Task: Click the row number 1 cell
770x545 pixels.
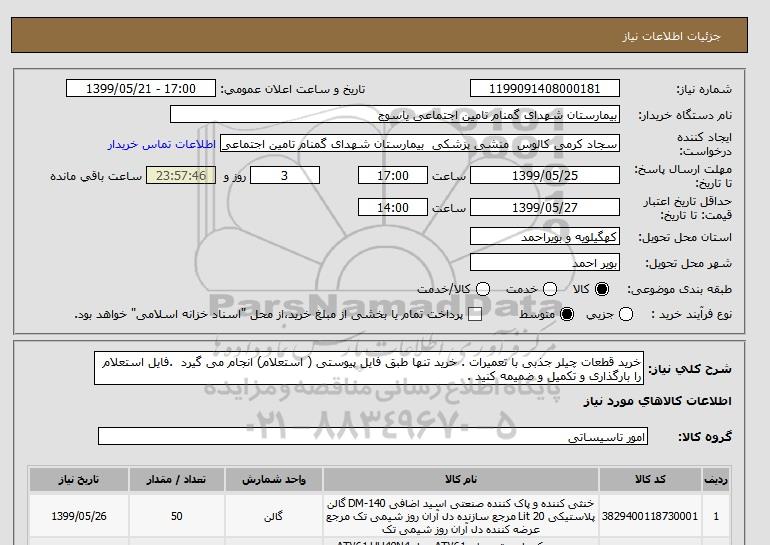Action: tap(716, 516)
